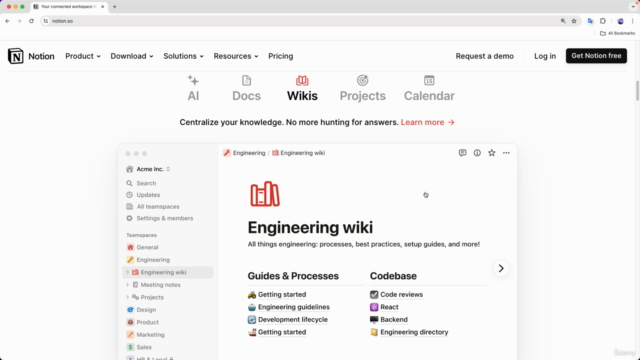Open Backend page link
640x360 pixels.
394,320
